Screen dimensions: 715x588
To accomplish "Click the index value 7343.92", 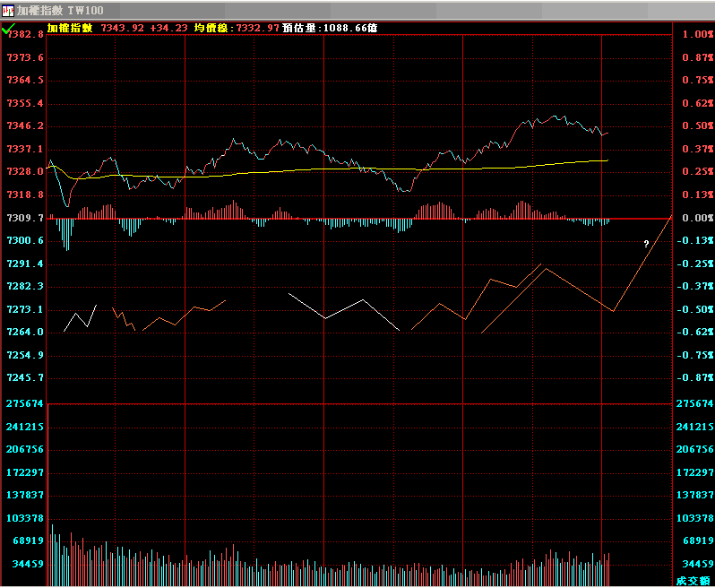I will (122, 28).
